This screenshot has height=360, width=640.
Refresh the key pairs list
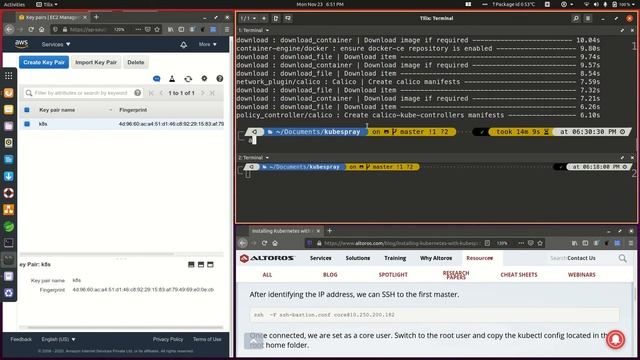coord(188,78)
